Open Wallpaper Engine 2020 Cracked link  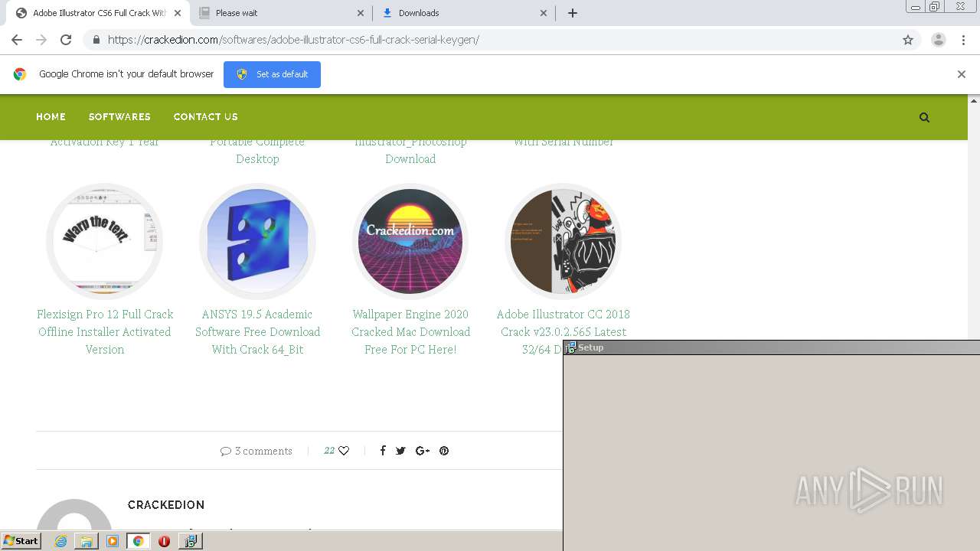point(410,331)
